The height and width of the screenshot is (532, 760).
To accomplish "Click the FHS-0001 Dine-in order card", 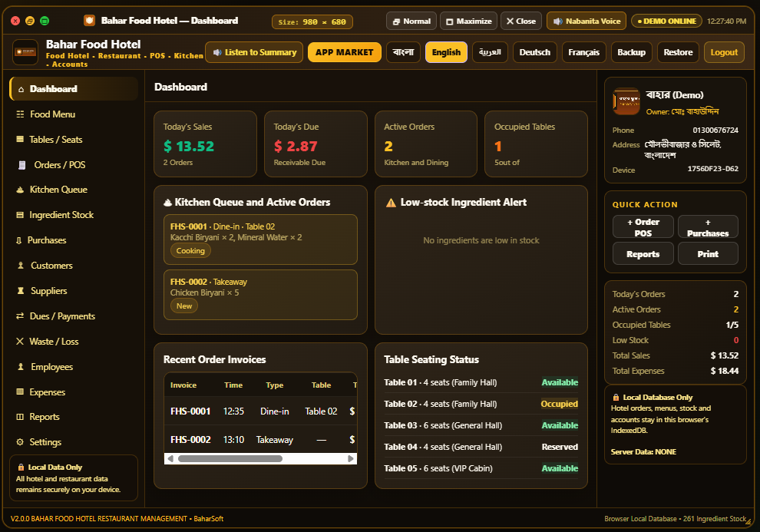I will tap(260, 240).
